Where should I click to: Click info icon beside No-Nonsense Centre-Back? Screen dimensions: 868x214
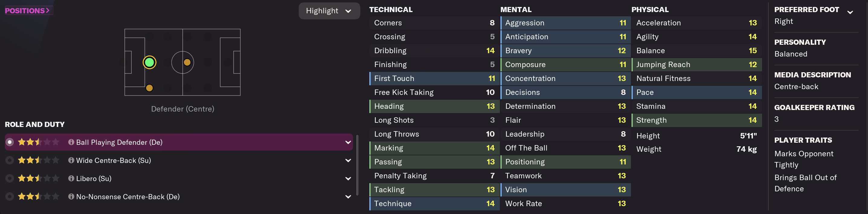tap(71, 196)
